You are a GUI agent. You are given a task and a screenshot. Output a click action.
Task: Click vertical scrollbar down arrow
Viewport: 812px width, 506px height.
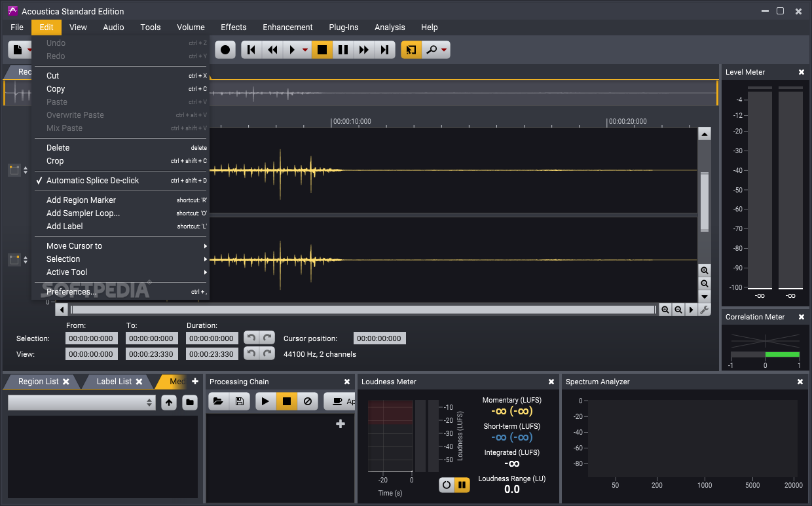pos(705,297)
